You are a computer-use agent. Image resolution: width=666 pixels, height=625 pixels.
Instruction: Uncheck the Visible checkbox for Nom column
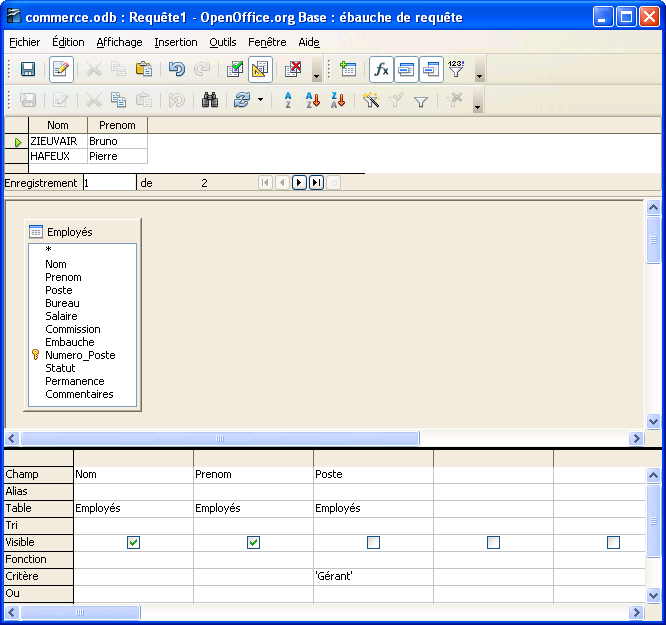tap(133, 542)
